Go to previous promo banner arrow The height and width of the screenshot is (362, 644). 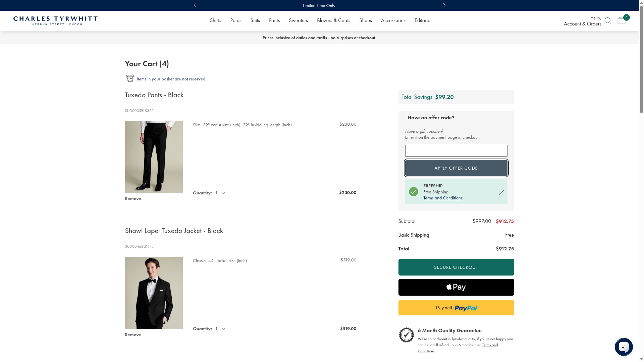coord(195,5)
